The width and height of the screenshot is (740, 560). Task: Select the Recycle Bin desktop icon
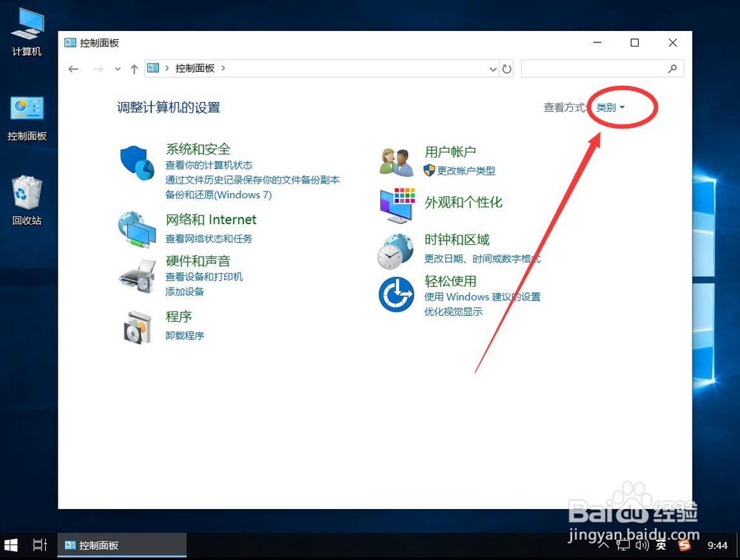[x=27, y=200]
